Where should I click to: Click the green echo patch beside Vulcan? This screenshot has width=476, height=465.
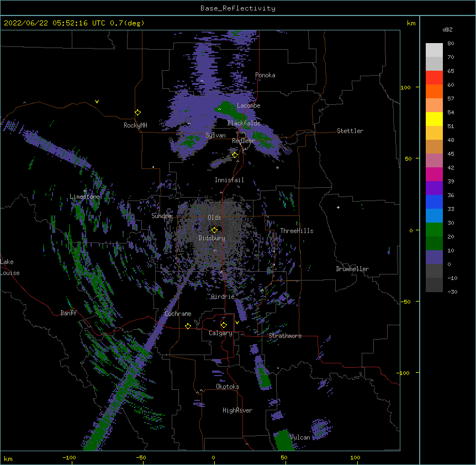tap(284, 440)
